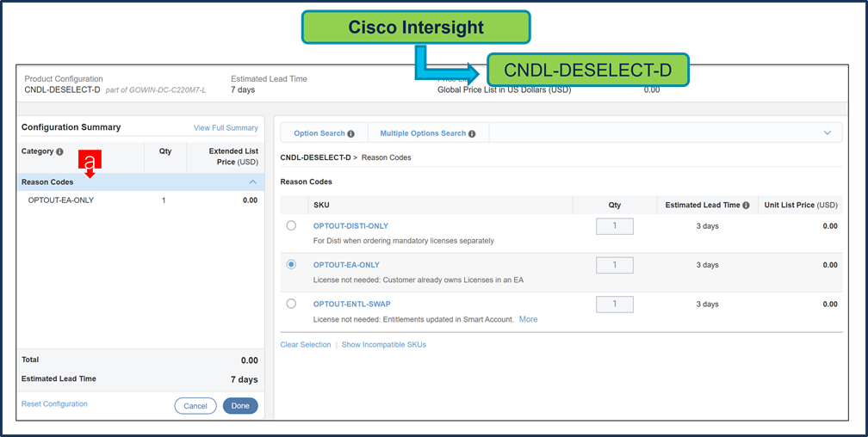Click the Extended List Price column header
Viewport: 868px width, 437px height.
(233, 157)
